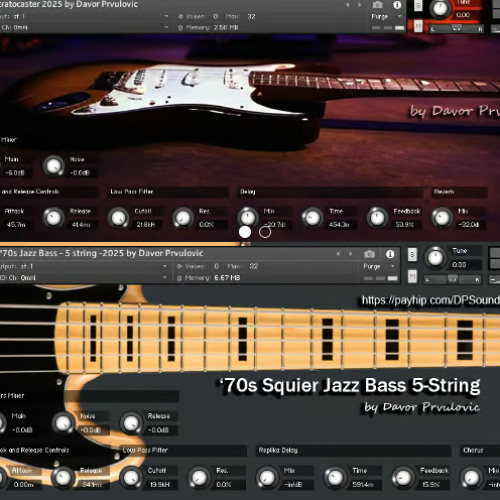This screenshot has height=500, width=500.
Task: Click Tune knob of Jazz Bass instrument
Action: pyautogui.click(x=435, y=258)
